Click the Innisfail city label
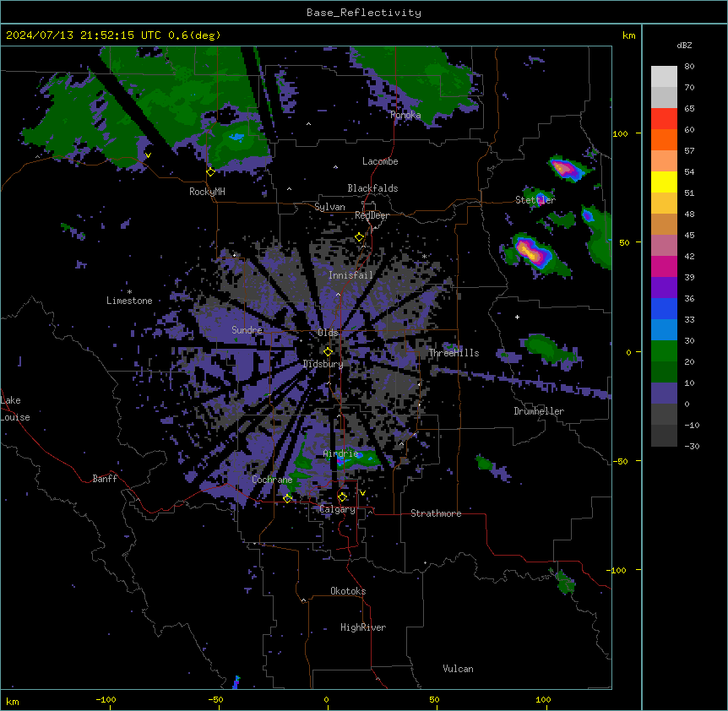This screenshot has width=728, height=711. pos(350,275)
